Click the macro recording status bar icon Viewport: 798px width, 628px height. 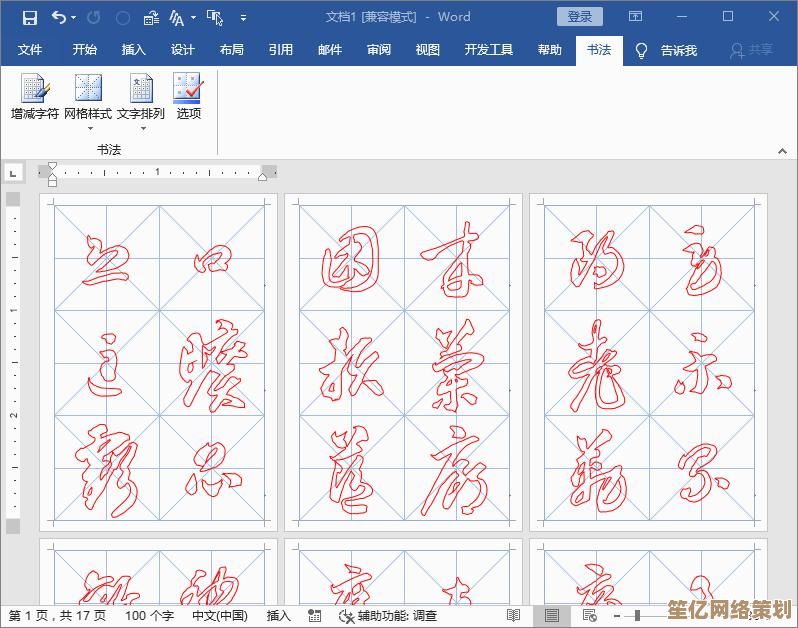[315, 616]
